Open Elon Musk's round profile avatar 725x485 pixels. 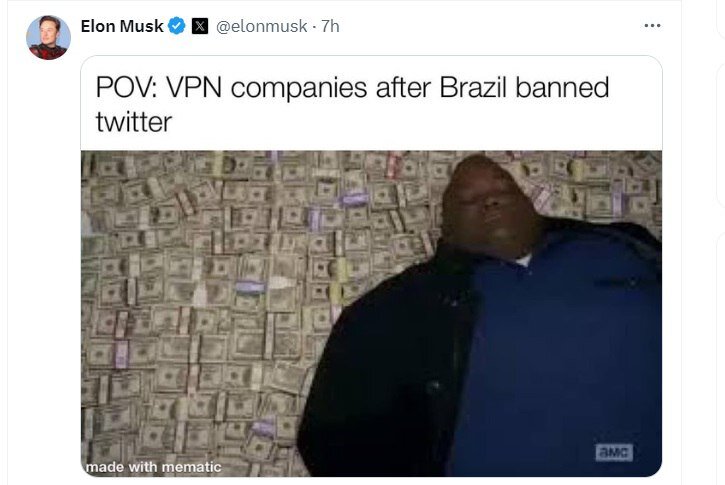(48, 37)
